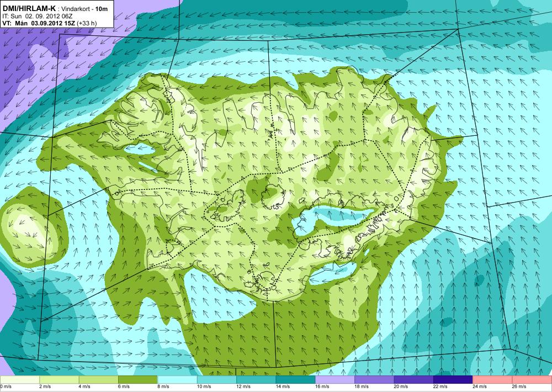Click the legend swatch between 0 and 2 m/s

20,380
